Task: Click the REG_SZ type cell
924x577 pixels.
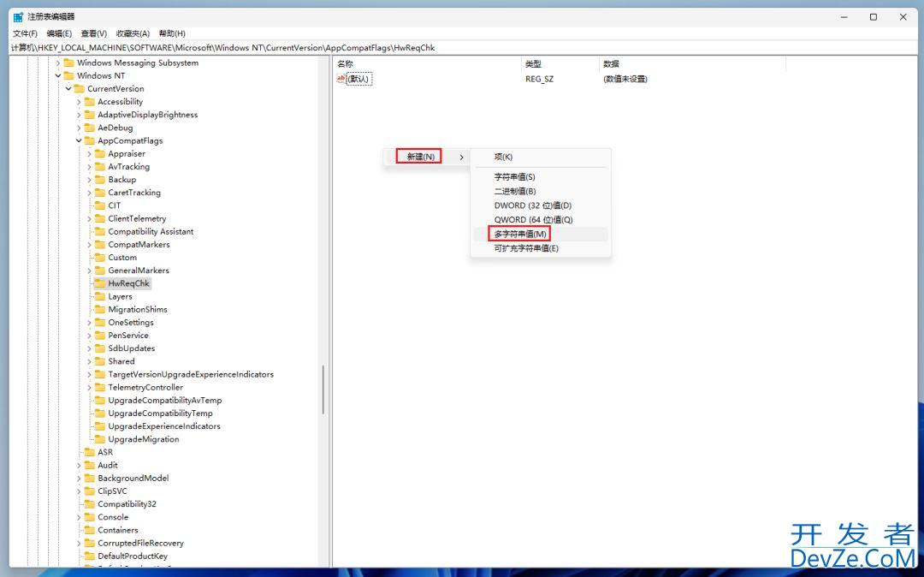Action: pos(539,79)
